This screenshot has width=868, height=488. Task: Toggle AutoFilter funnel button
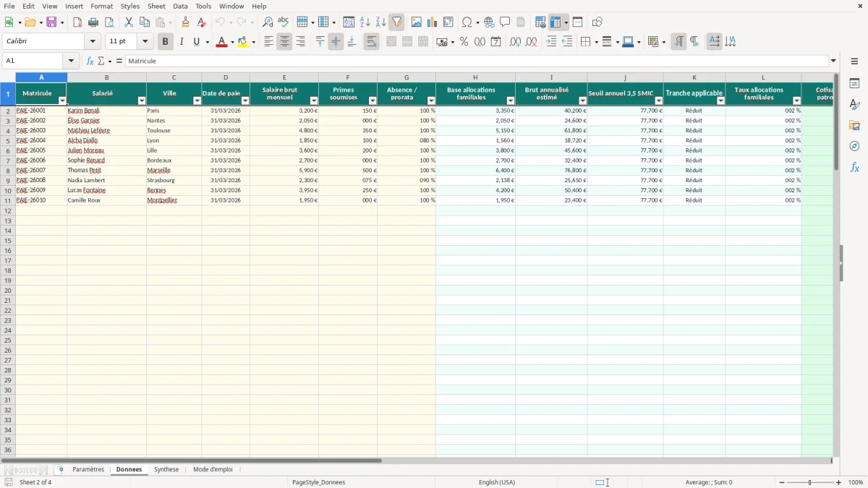pyautogui.click(x=396, y=22)
